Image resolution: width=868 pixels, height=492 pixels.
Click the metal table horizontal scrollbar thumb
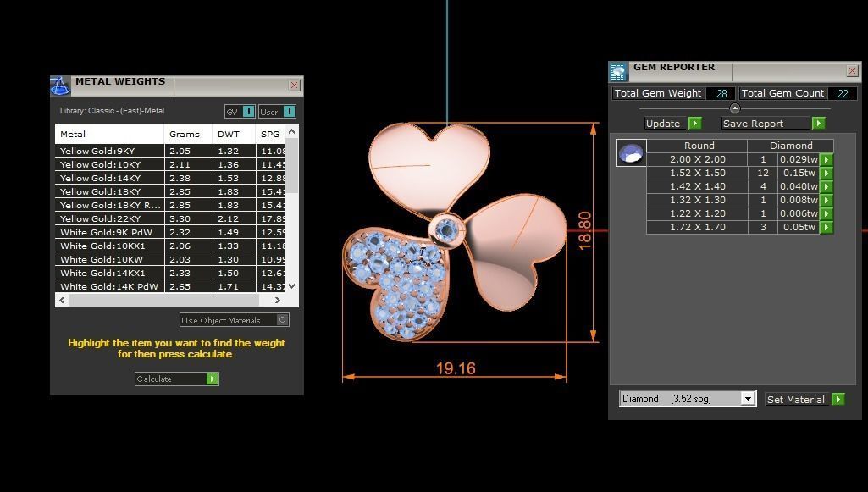tap(163, 300)
